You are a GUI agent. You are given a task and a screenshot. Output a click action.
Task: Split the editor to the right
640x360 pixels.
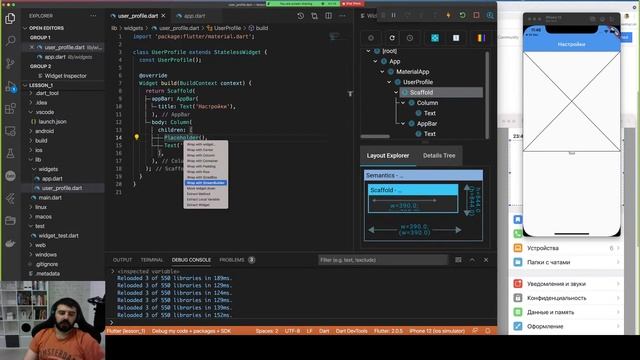pos(328,16)
